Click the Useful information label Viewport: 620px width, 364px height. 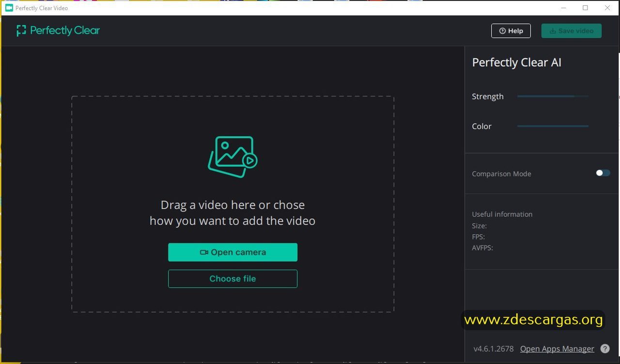[502, 214]
